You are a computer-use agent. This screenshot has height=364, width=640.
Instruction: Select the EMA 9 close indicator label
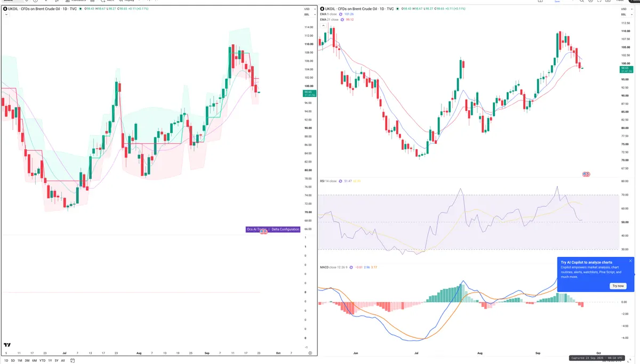click(x=329, y=14)
